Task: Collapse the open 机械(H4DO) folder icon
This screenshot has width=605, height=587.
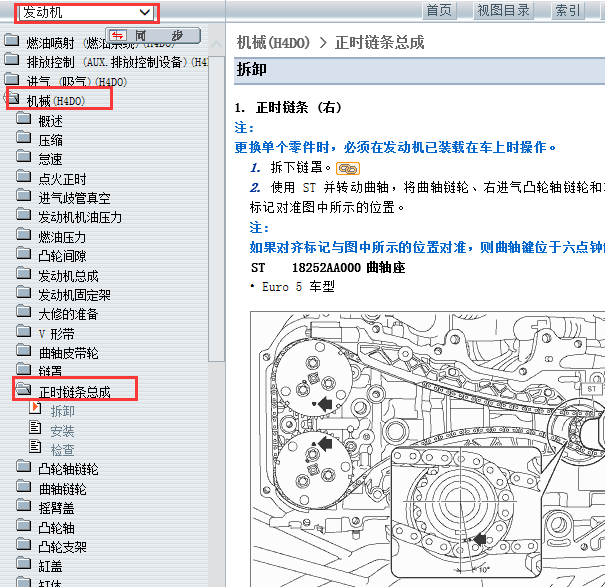Action: pos(13,98)
